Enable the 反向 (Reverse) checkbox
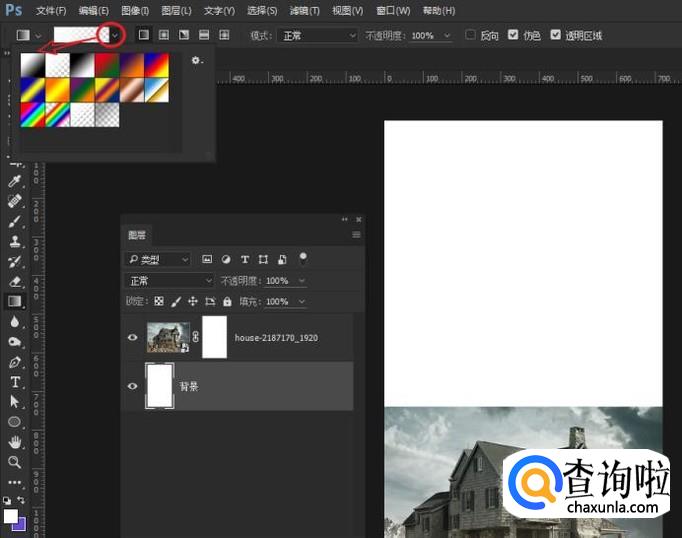The image size is (682, 538). coord(471,35)
